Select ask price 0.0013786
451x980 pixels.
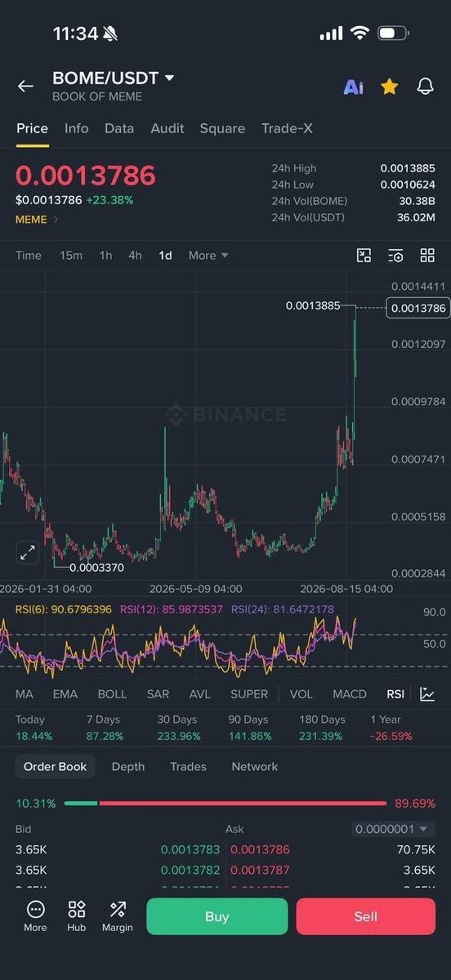pos(260,849)
